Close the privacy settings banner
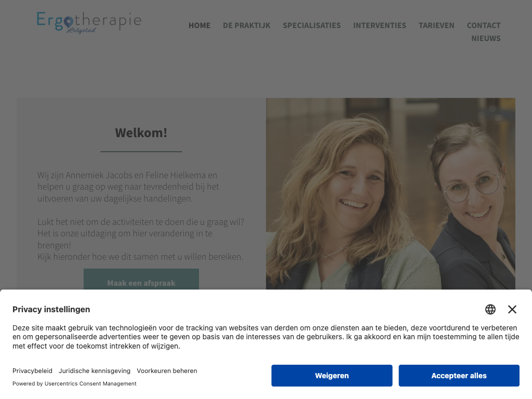Image resolution: width=532 pixels, height=399 pixels. coord(512,310)
